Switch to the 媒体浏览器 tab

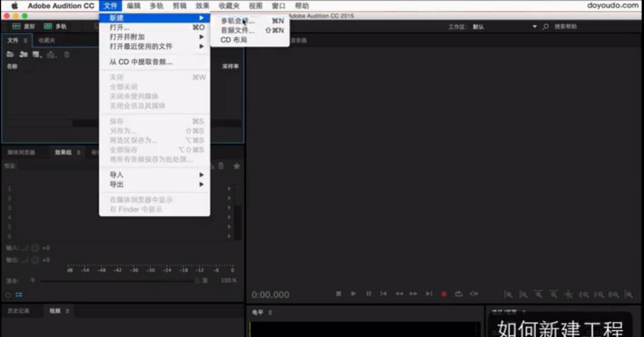(21, 152)
